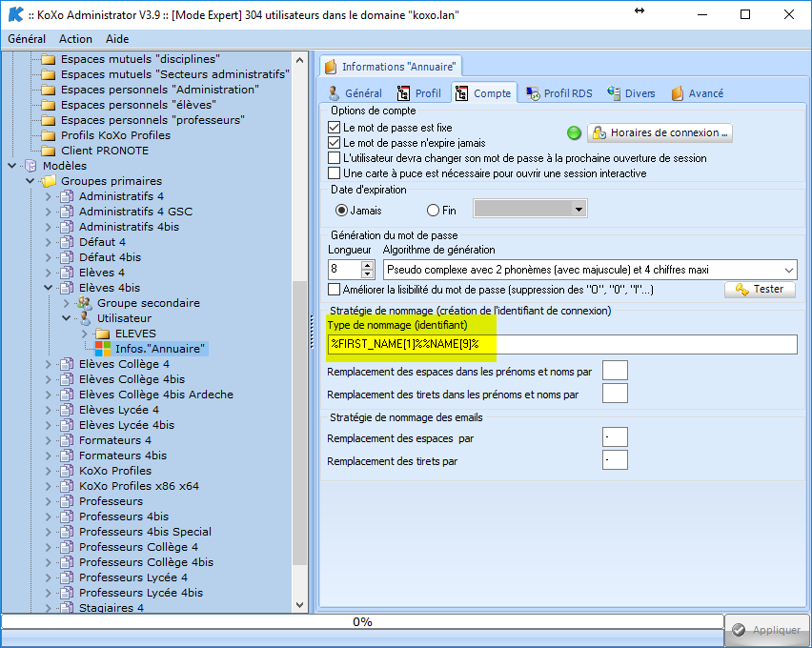Click the Professeurs Collège 4 template icon
Screen dimensions: 812x648
point(67,547)
